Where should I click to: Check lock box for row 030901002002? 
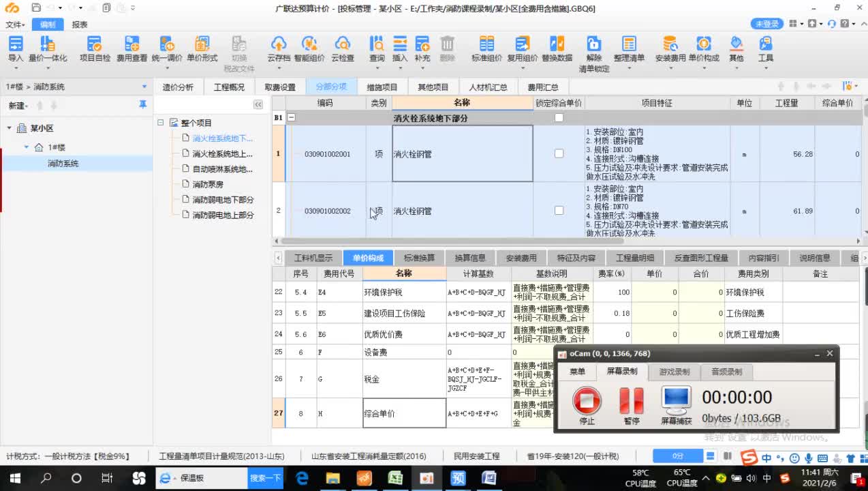[x=559, y=211]
